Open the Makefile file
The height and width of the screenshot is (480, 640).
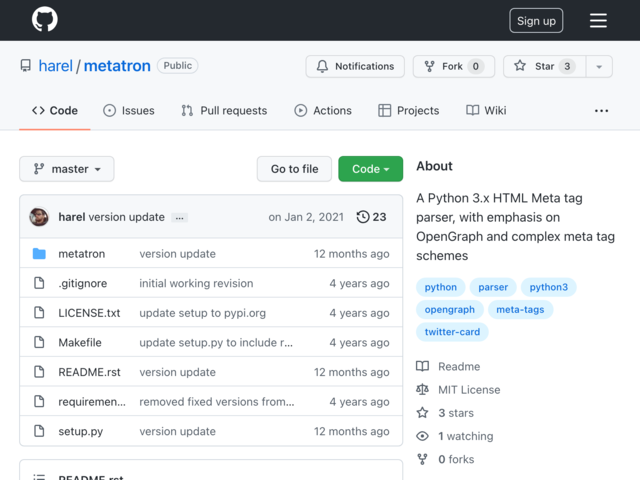tap(80, 342)
